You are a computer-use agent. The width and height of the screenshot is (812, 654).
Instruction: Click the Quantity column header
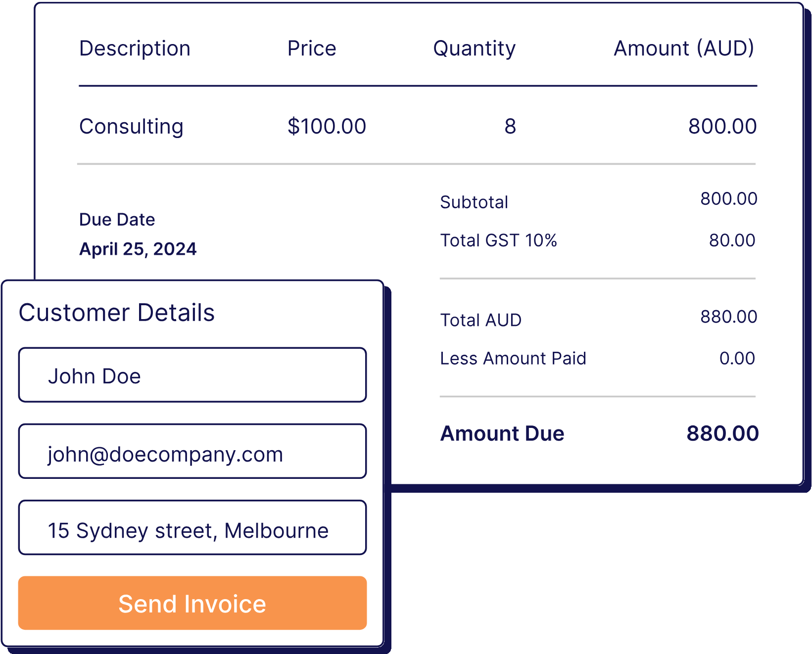click(474, 48)
